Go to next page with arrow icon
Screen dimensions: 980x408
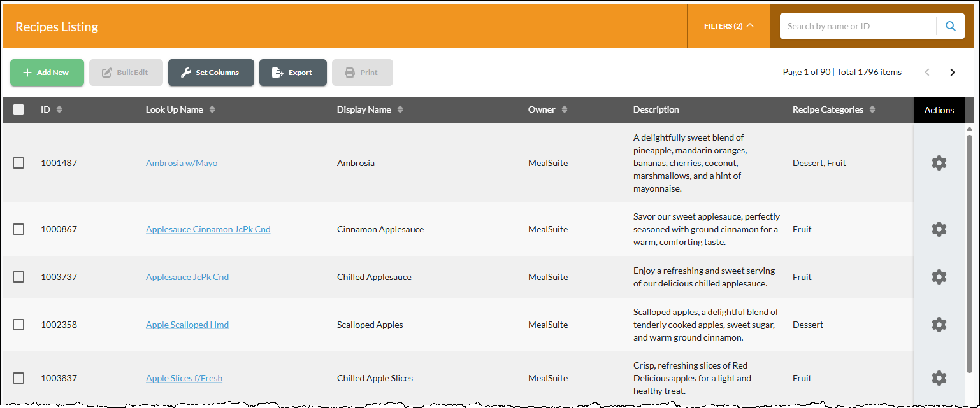click(952, 72)
